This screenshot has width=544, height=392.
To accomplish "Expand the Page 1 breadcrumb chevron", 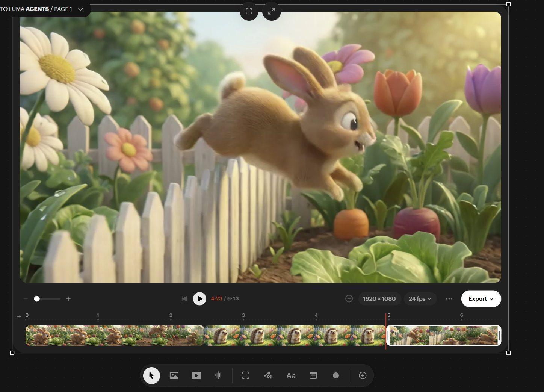I will [x=80, y=9].
